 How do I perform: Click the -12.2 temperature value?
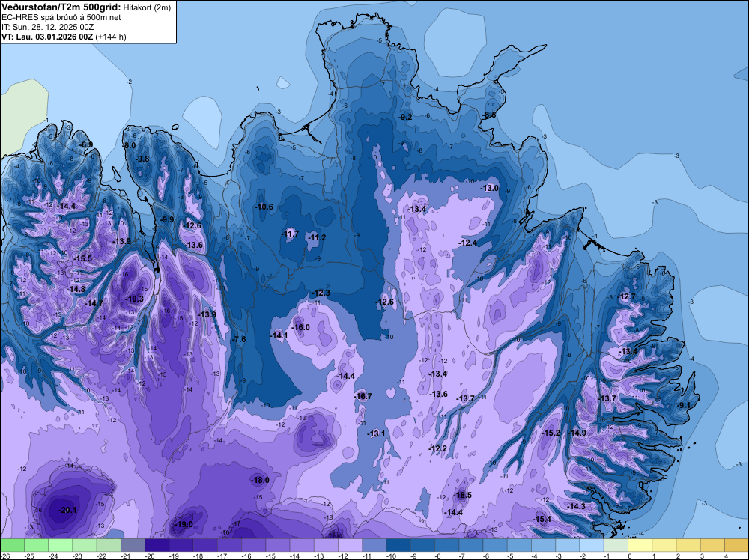pyautogui.click(x=437, y=448)
